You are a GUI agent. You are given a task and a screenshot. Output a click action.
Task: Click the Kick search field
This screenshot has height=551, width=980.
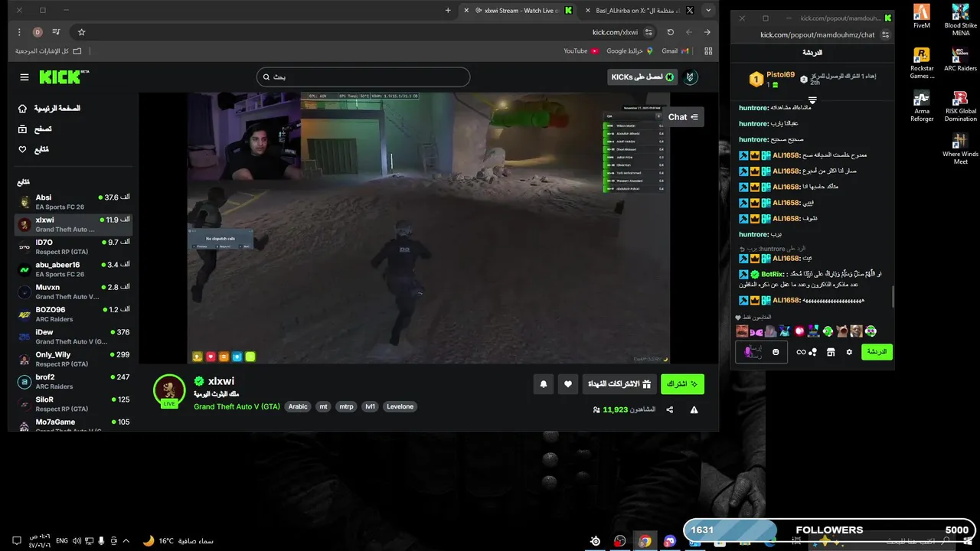pos(363,77)
